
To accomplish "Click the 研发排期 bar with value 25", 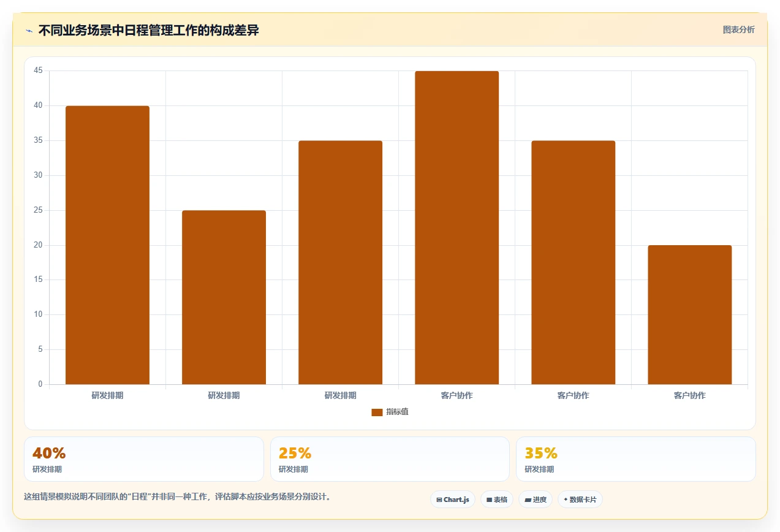I will pos(224,297).
